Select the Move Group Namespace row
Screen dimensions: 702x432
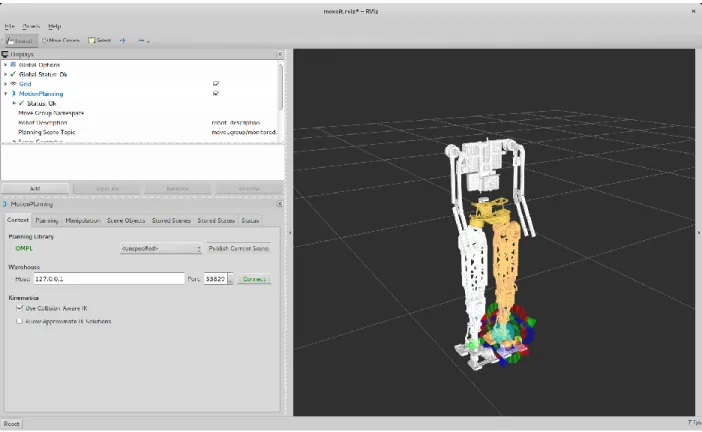click(139, 113)
